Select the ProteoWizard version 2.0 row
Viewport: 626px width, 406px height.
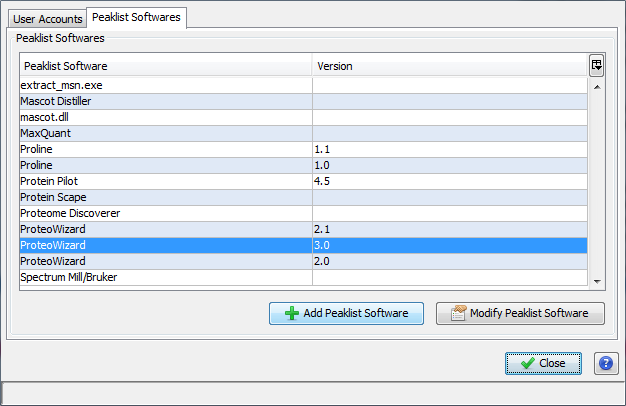(303, 261)
